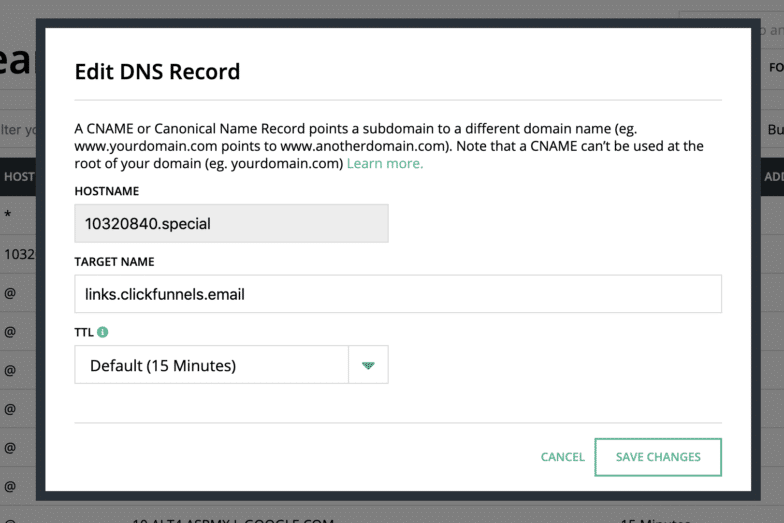784x523 pixels.
Task: Click the greyed-out Hostname field
Action: (x=231, y=223)
